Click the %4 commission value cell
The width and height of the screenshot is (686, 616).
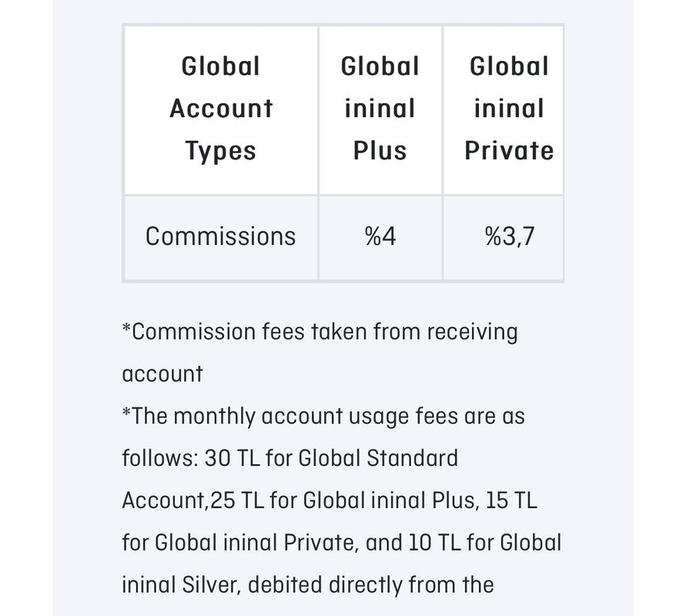pyautogui.click(x=380, y=236)
